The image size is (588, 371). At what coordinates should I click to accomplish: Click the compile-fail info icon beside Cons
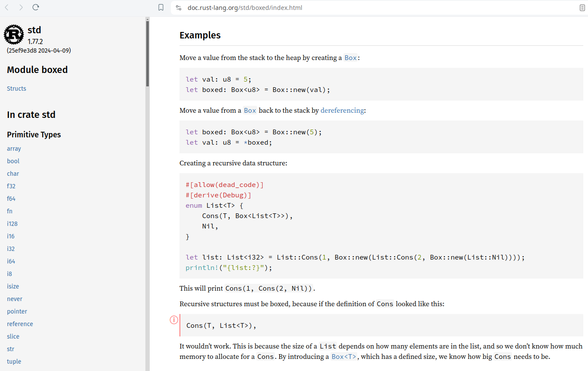pos(174,320)
